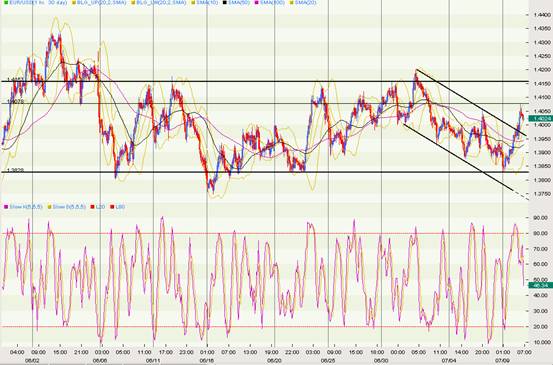Click the 04:00 time axis label
This screenshot has width=553, height=365.
(17, 352)
